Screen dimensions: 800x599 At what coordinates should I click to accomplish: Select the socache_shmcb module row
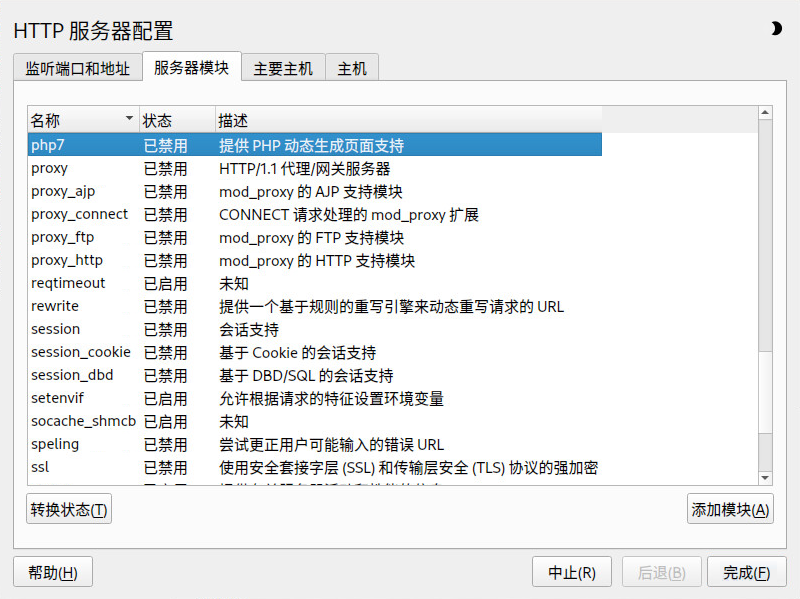click(x=314, y=421)
